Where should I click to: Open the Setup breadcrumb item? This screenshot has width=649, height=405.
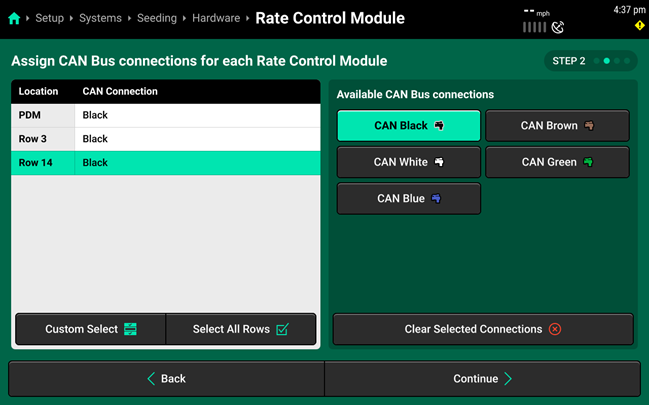tap(50, 18)
